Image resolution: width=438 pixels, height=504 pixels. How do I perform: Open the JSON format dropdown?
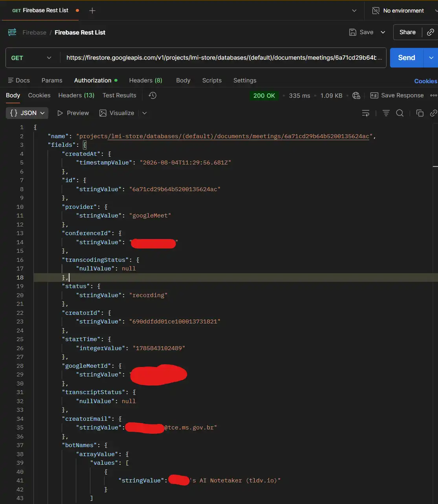coord(27,113)
